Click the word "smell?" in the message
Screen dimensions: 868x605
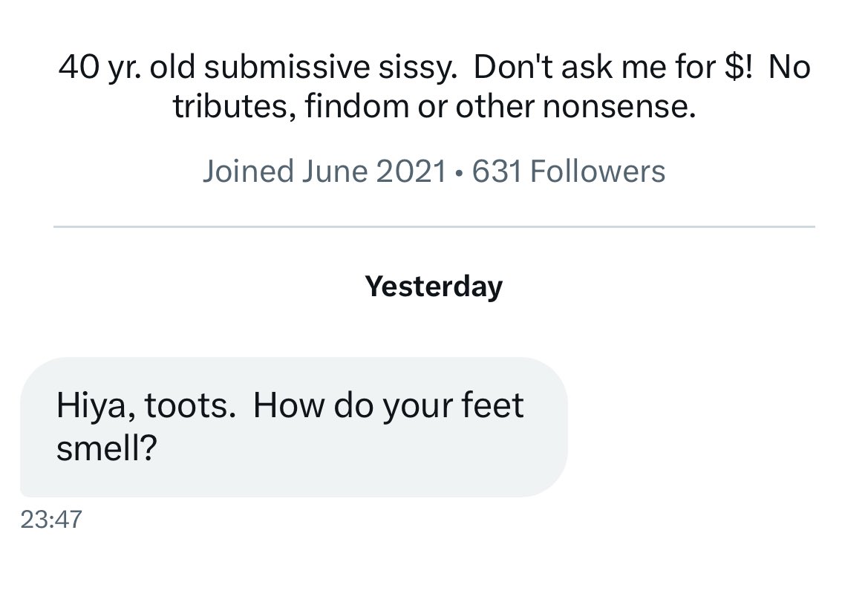pos(105,449)
